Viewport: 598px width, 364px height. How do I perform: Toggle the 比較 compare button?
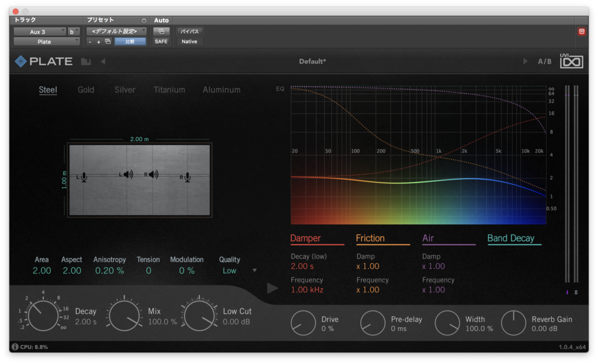tap(130, 41)
